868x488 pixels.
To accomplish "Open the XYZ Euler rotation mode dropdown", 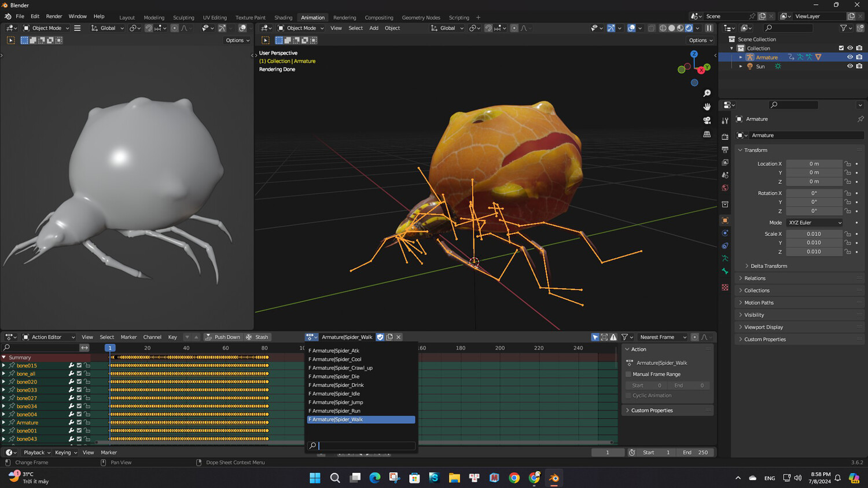I will [x=815, y=223].
